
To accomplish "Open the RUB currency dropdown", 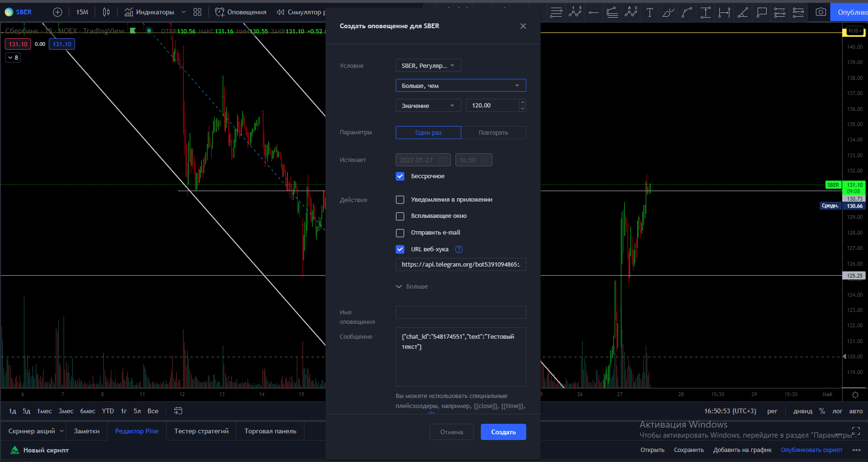I will 855,31.
